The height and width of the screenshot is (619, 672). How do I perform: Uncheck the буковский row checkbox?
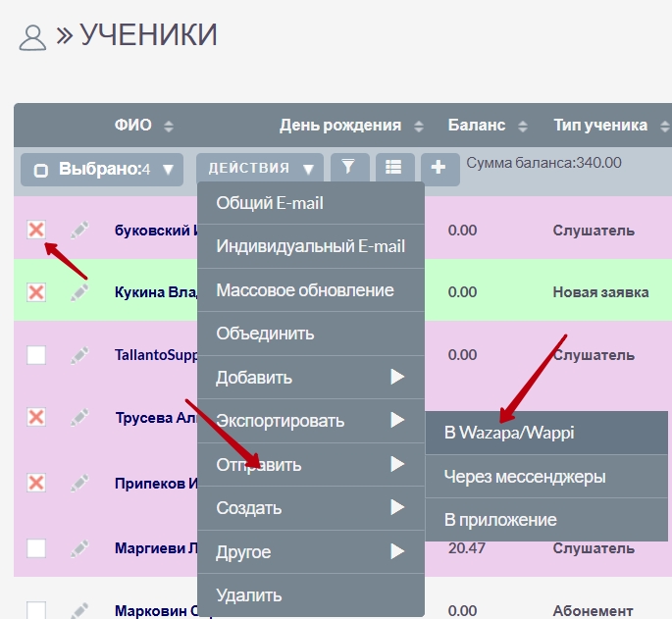[x=36, y=230]
